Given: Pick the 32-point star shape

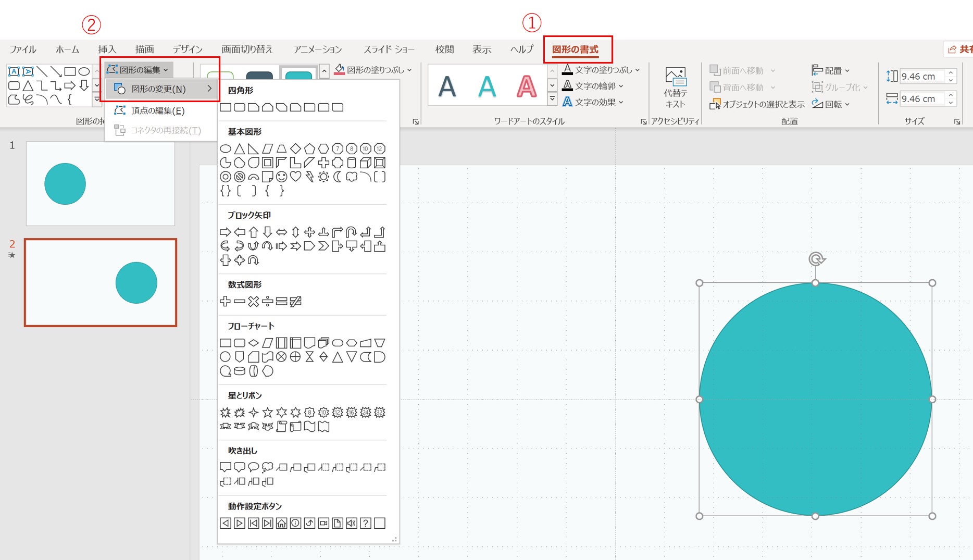Looking at the screenshot, I should click(x=380, y=413).
